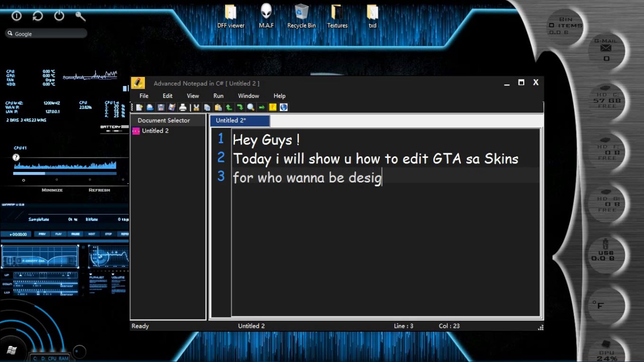Click the Cut scissors toolbar icon
The image size is (644, 362).
click(x=196, y=107)
